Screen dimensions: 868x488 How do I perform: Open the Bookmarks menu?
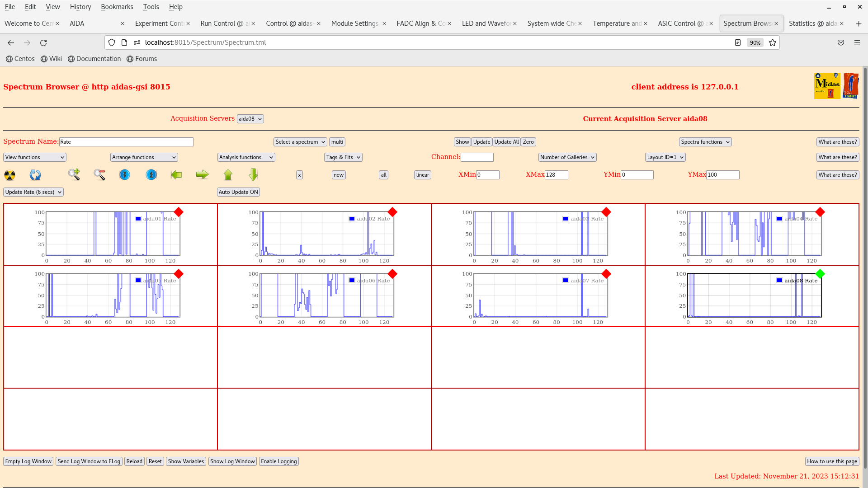tap(117, 7)
